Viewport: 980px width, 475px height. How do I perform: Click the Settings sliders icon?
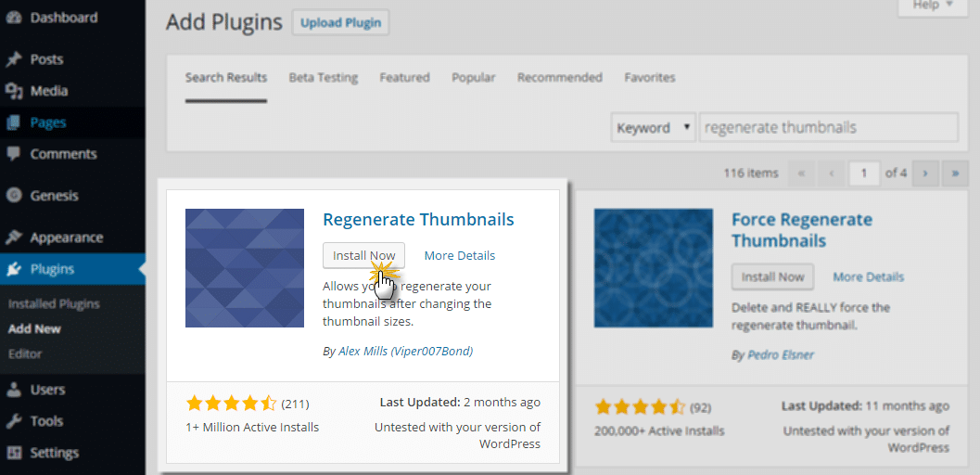(x=13, y=453)
